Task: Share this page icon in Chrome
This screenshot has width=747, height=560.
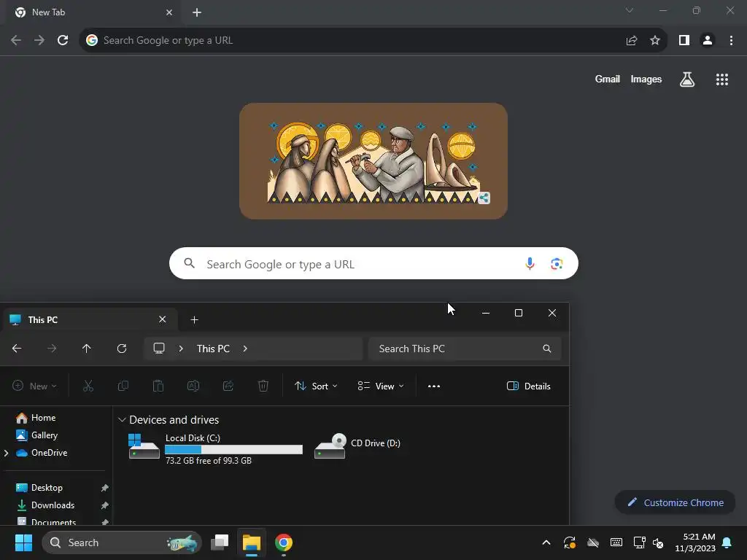Action: pos(632,41)
